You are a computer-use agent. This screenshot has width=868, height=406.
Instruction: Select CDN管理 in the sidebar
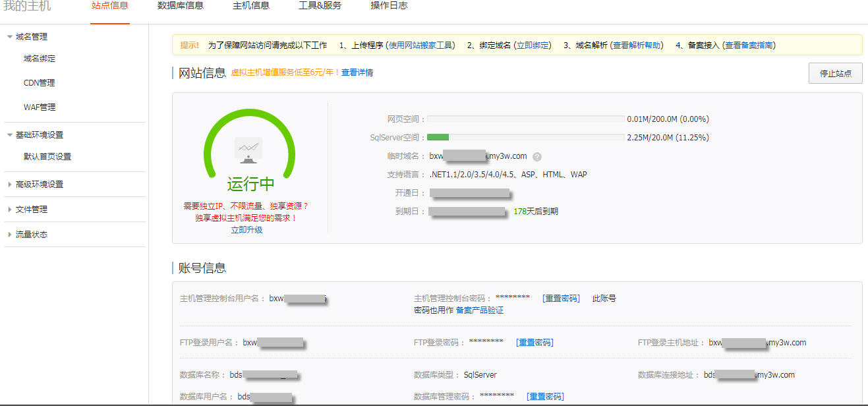pyautogui.click(x=40, y=83)
